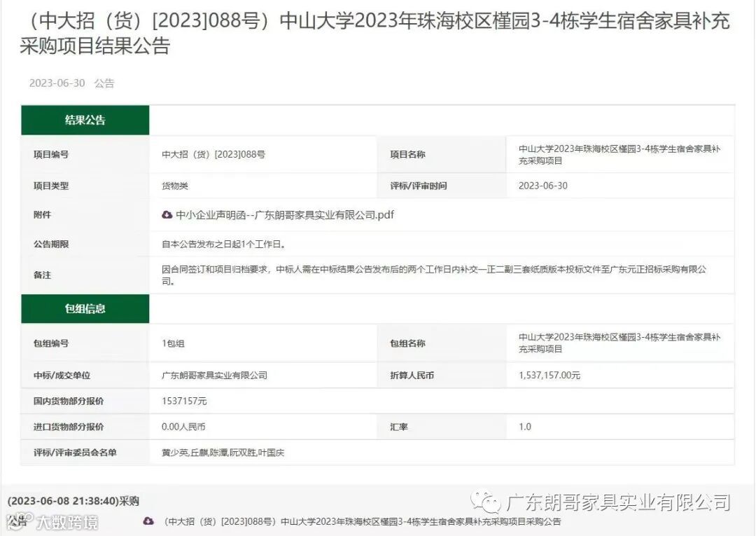Open 中小企业声明函--广东朗哥家具实业有限公司.pdf attachment link
This screenshot has height=536, width=756.
tap(285, 214)
